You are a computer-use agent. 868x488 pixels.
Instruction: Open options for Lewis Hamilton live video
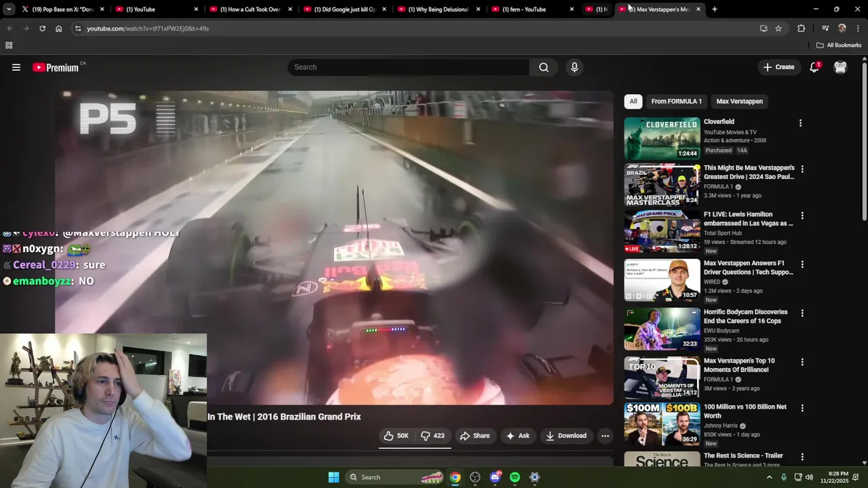(x=802, y=216)
